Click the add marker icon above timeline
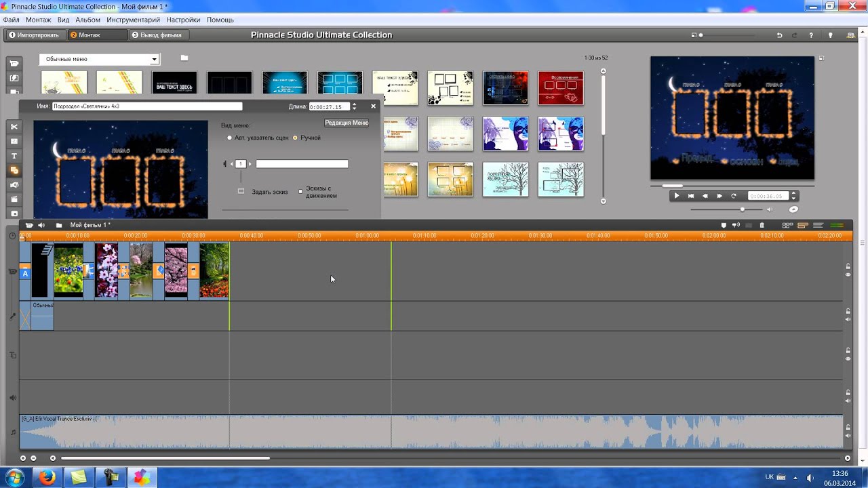868x488 pixels. coord(724,225)
